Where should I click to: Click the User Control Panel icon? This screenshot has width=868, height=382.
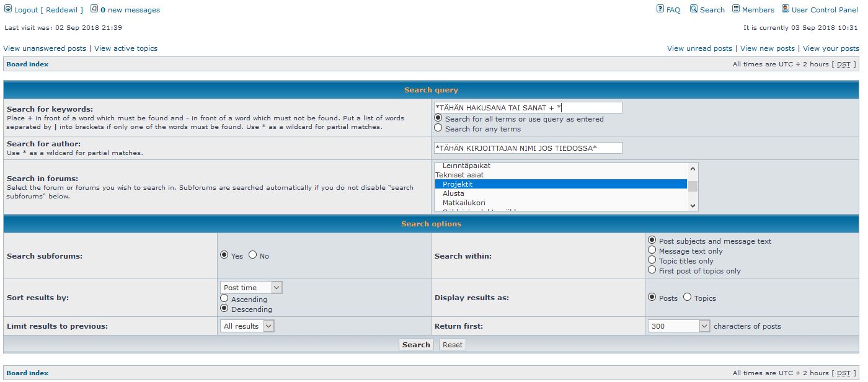tap(786, 9)
